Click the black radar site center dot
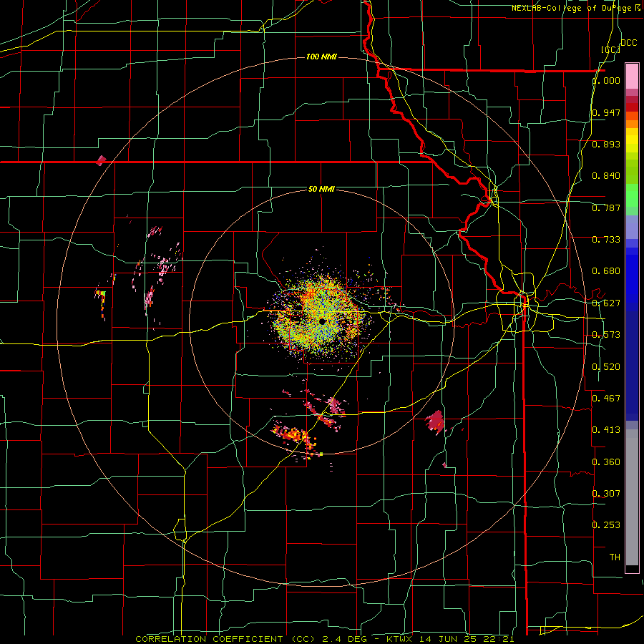This screenshot has height=644, width=644. click(x=323, y=321)
